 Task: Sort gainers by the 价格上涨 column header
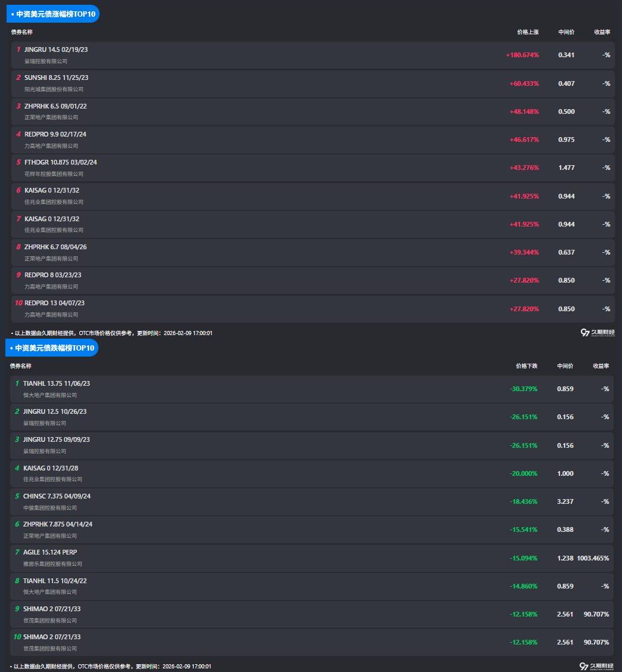click(528, 32)
